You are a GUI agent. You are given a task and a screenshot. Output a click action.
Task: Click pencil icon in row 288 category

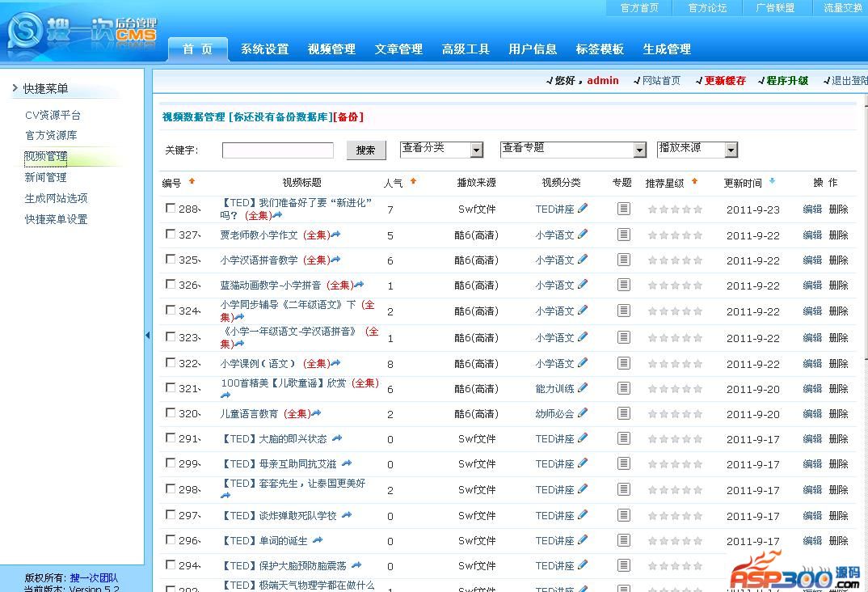click(583, 208)
